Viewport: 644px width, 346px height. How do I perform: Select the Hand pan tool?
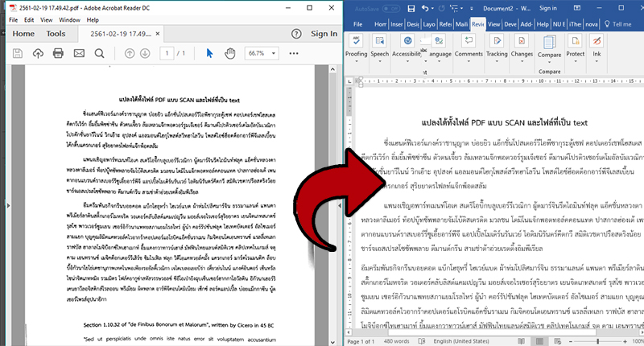coord(229,53)
